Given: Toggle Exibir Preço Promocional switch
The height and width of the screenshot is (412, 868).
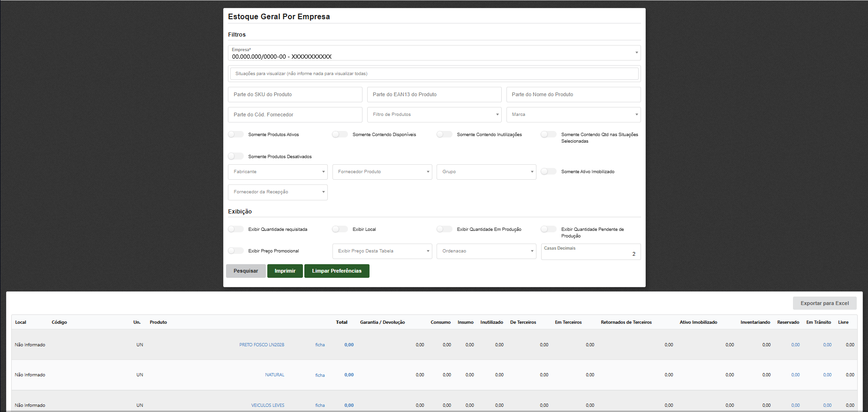Looking at the screenshot, I should pyautogui.click(x=236, y=251).
